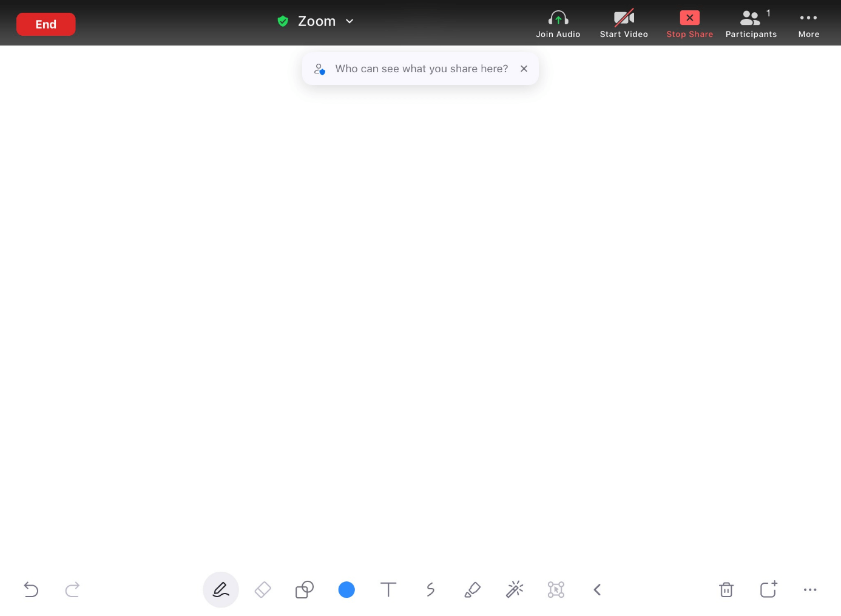Choose the line connector tool
The image size is (841, 616).
coord(430,589)
